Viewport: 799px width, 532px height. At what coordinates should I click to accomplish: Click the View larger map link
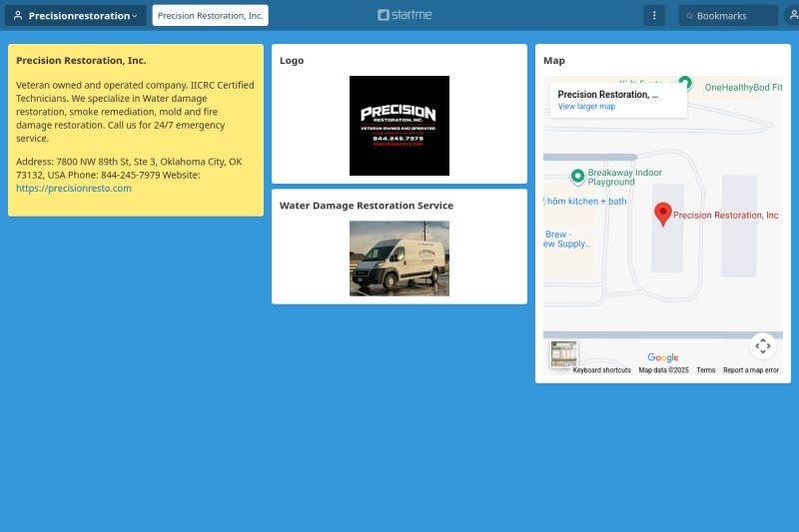(586, 107)
